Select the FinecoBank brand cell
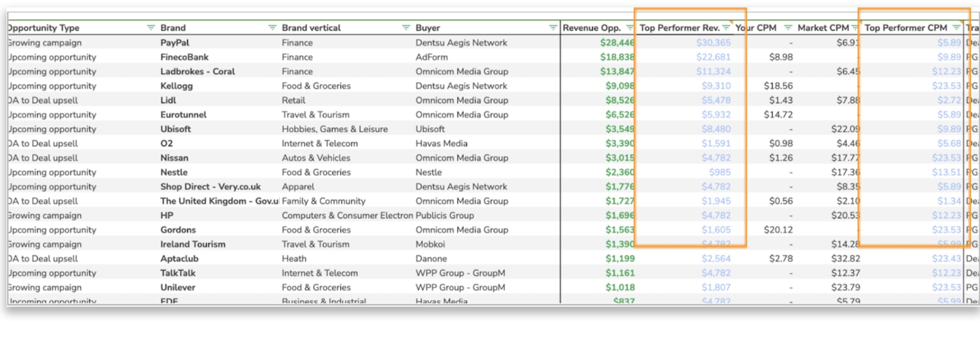 pos(184,57)
